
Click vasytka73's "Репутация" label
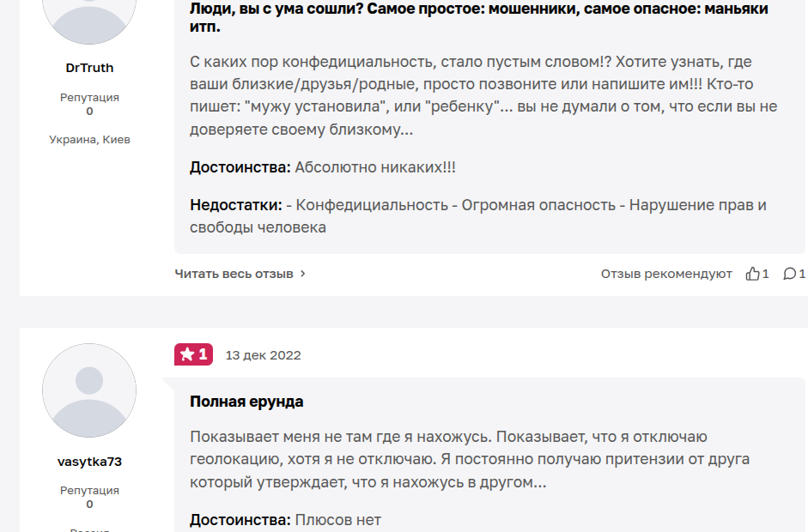[x=89, y=491]
